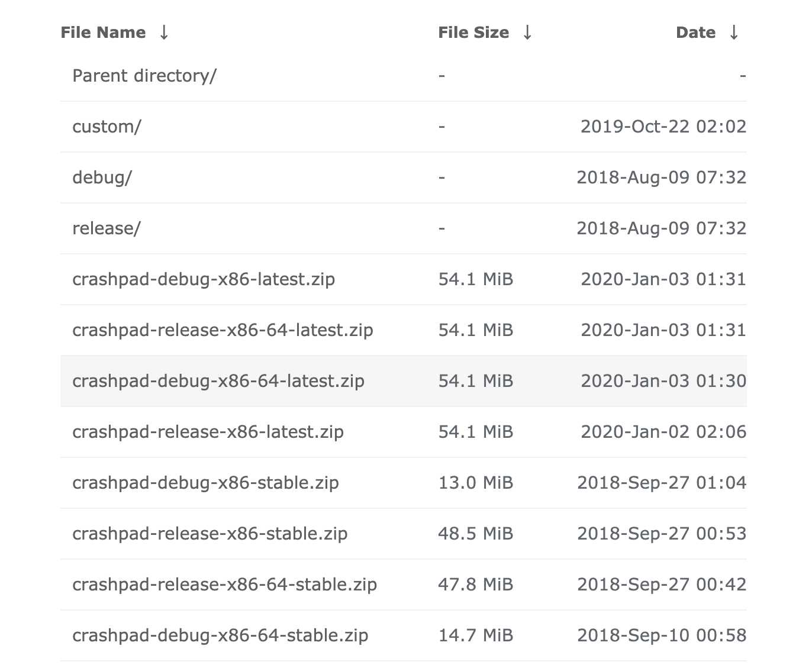
Task: Open the Parent directory link
Action: pyautogui.click(x=144, y=76)
